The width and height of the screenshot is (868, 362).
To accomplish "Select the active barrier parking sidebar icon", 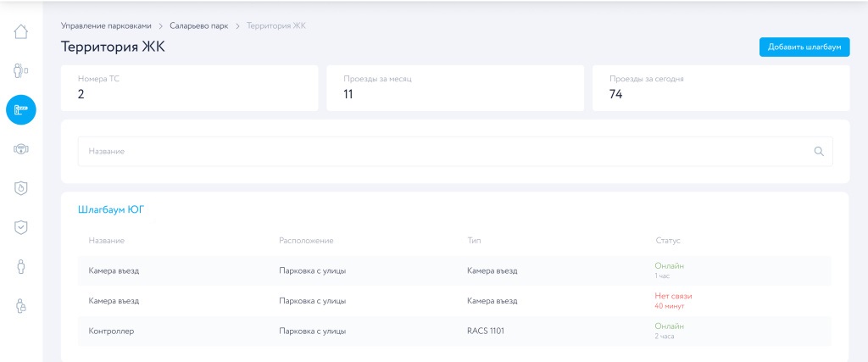I will 21,109.
